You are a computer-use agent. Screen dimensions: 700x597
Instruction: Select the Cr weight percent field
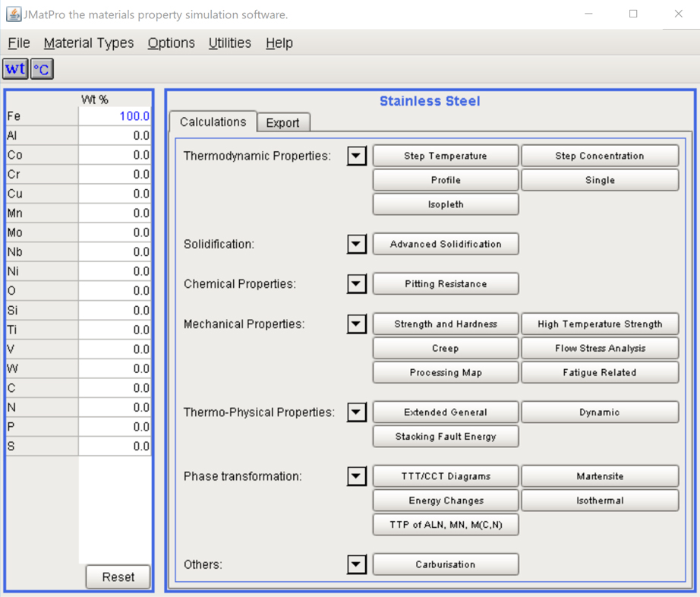click(115, 174)
